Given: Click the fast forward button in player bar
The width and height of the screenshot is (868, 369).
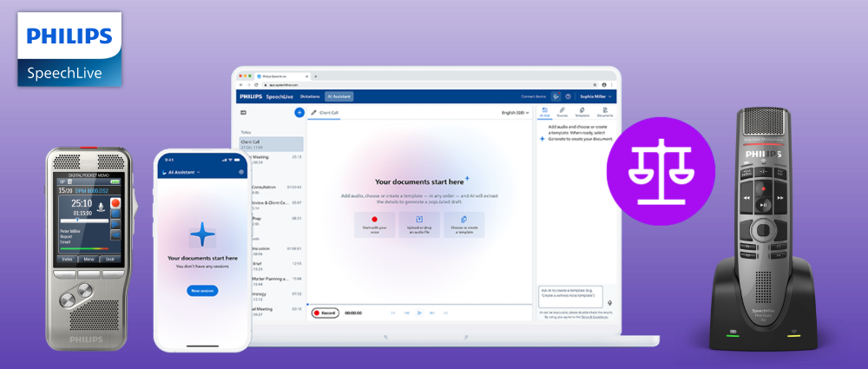Looking at the screenshot, I should [x=432, y=313].
